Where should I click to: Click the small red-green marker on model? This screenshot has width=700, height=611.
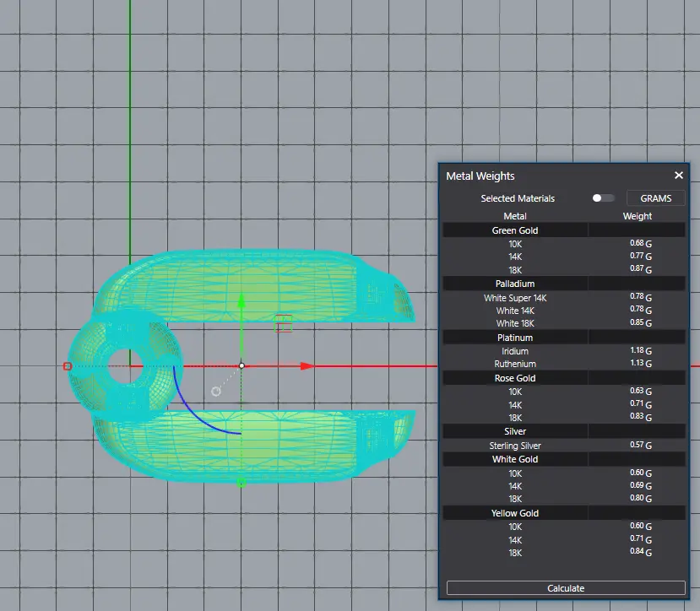pos(284,324)
